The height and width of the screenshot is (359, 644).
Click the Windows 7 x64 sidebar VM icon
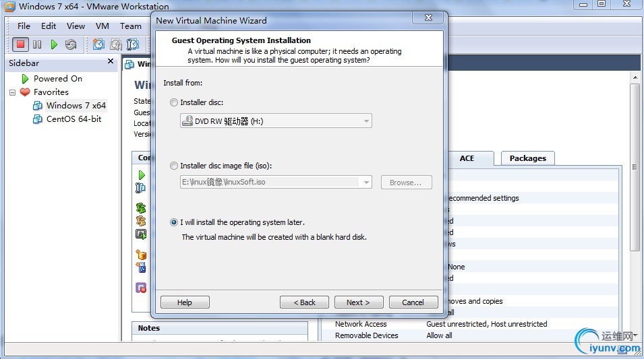[x=37, y=106]
